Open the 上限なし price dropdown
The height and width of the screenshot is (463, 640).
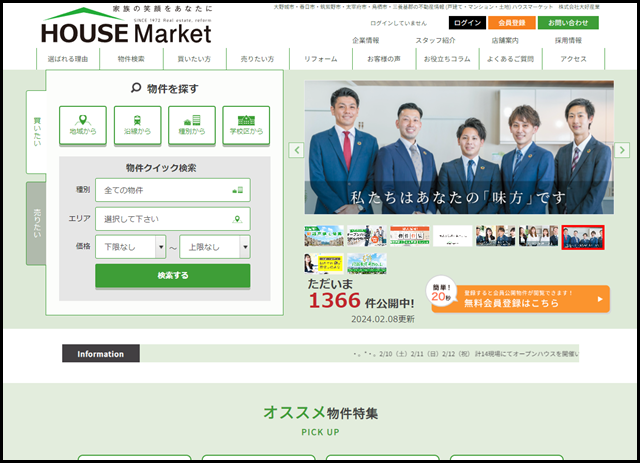tap(215, 247)
